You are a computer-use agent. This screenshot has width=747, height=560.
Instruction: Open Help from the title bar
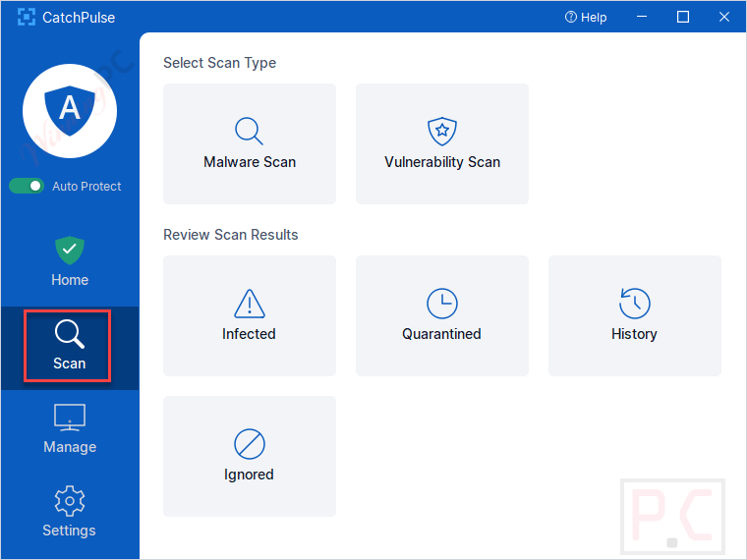pyautogui.click(x=586, y=17)
